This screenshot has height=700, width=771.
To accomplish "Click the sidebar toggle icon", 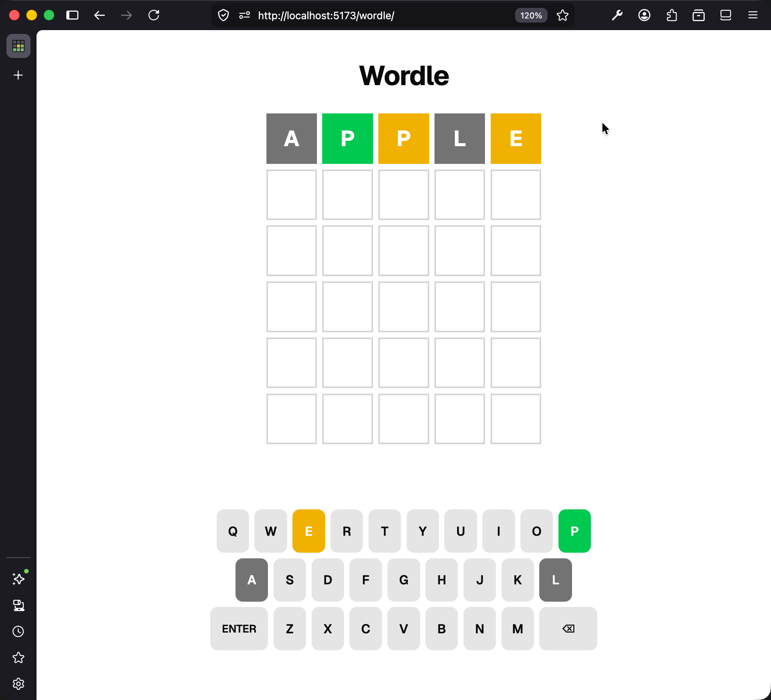I will pyautogui.click(x=72, y=15).
